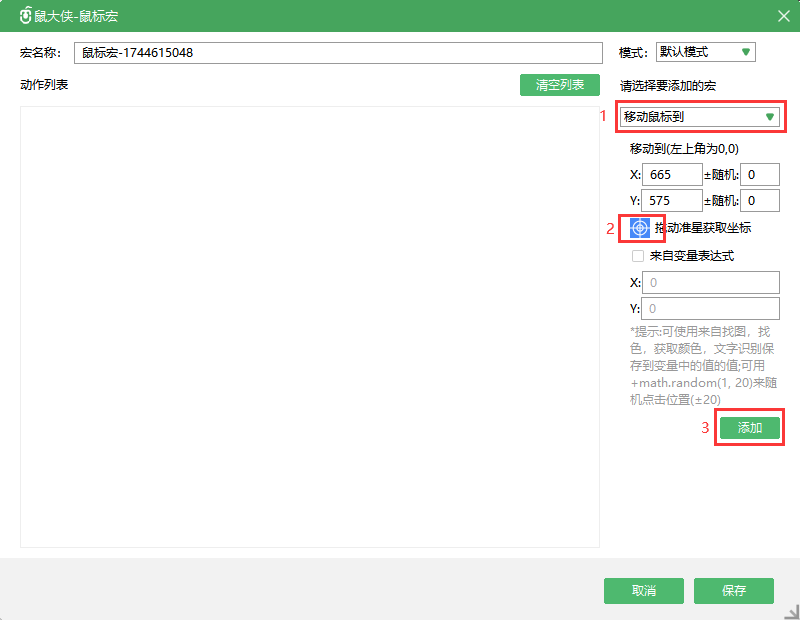Click the X ±随机 value field
The image size is (800, 620).
(760, 174)
